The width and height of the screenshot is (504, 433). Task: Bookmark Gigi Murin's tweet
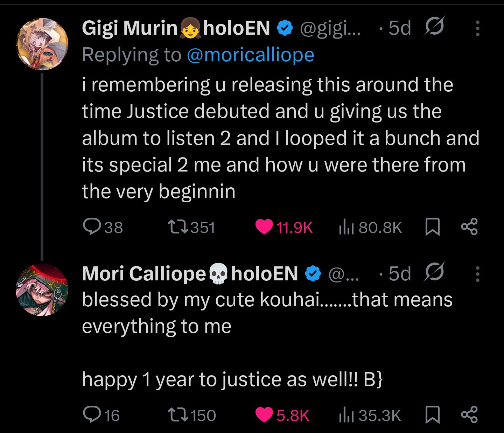pyautogui.click(x=432, y=227)
